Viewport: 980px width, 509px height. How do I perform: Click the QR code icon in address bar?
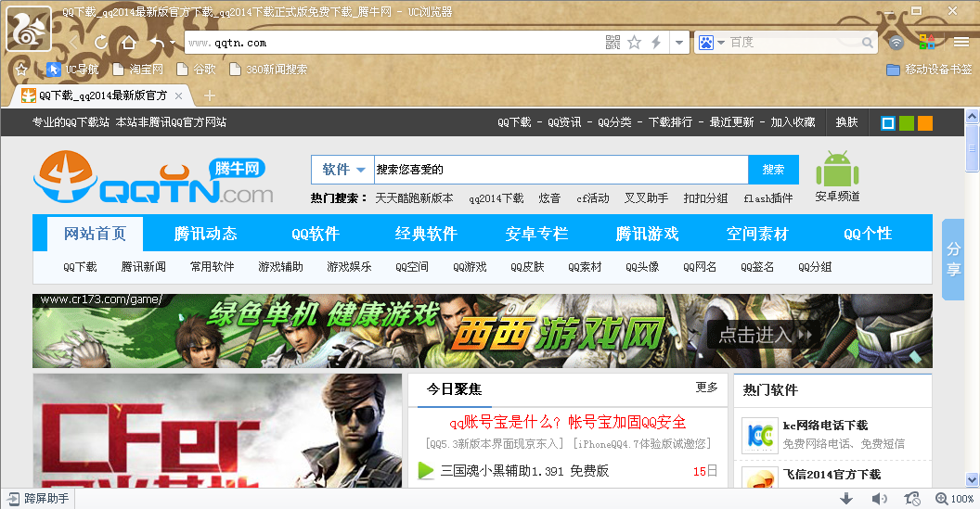click(612, 43)
